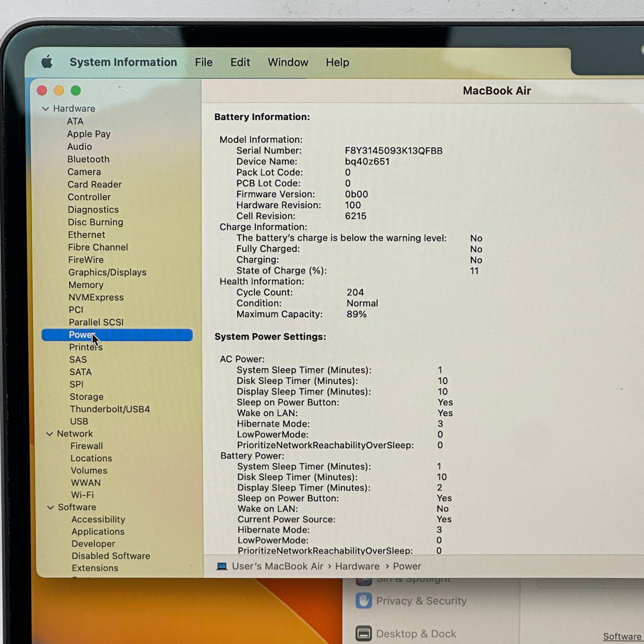This screenshot has width=644, height=644.
Task: Click the Battery Information heading
Action: (x=262, y=117)
